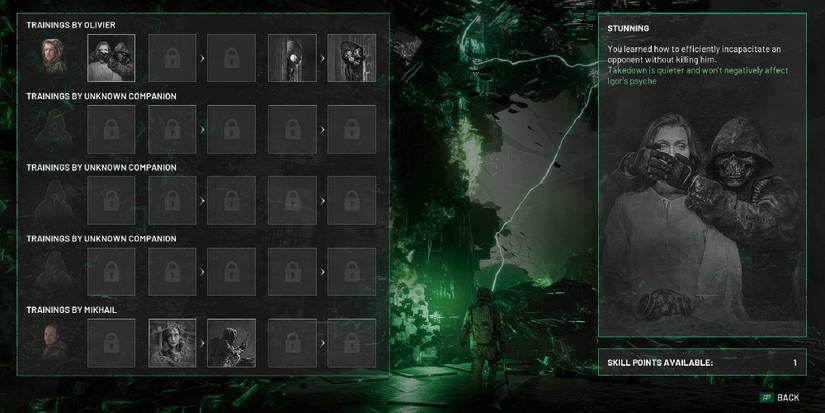Click the second 'TRAININGS BY UNKNOWN COMPANION' heading
The image size is (825, 413).
point(102,167)
